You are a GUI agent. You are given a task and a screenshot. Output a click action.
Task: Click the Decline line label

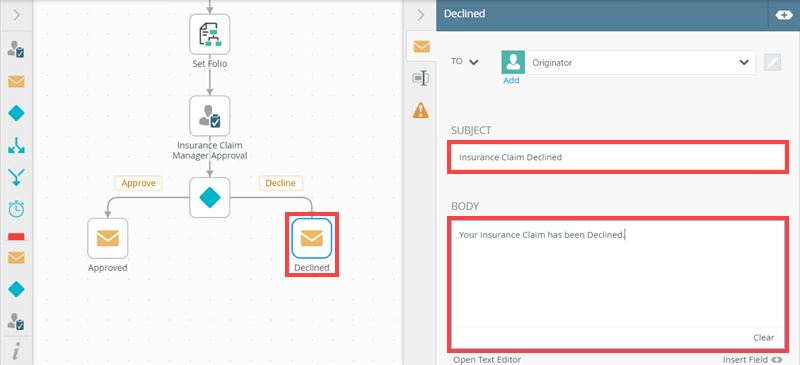(x=281, y=183)
